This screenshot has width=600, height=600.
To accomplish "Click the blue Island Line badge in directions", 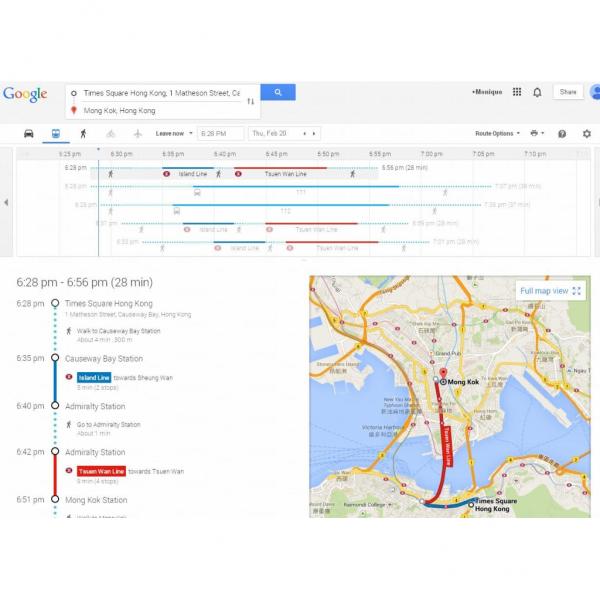I will pos(94,378).
